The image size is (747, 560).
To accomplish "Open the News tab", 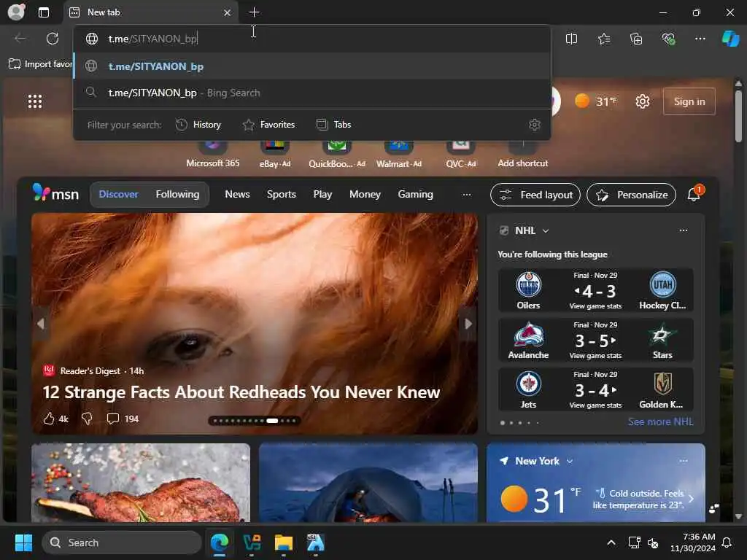I will coord(237,194).
